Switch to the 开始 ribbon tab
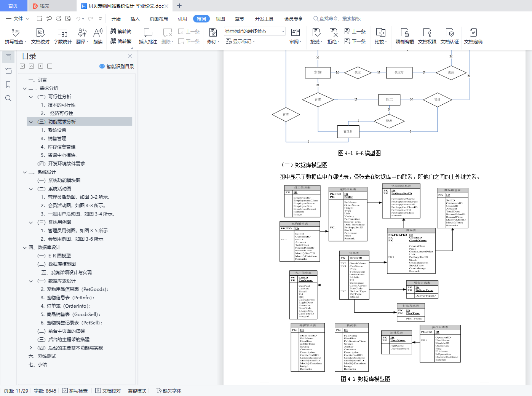This screenshot has width=532, height=396. 116,19
